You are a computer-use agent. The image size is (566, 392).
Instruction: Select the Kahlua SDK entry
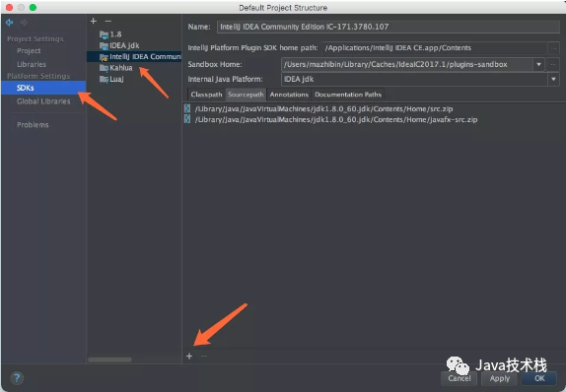point(121,68)
